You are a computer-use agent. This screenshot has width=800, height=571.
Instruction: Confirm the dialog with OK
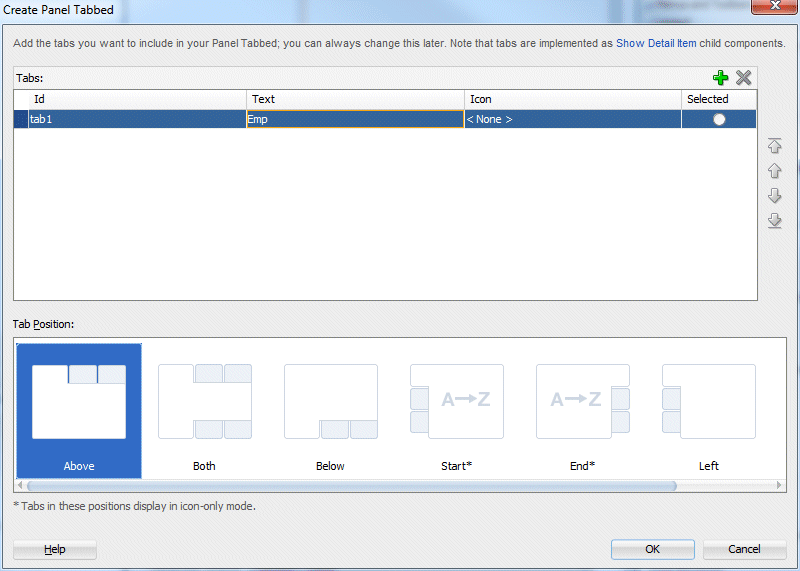653,549
